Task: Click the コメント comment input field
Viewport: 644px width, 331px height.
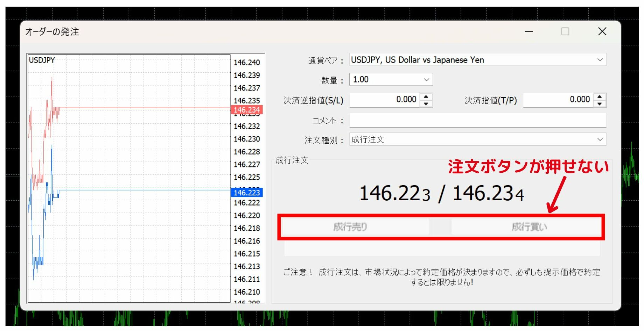Action: tap(477, 121)
